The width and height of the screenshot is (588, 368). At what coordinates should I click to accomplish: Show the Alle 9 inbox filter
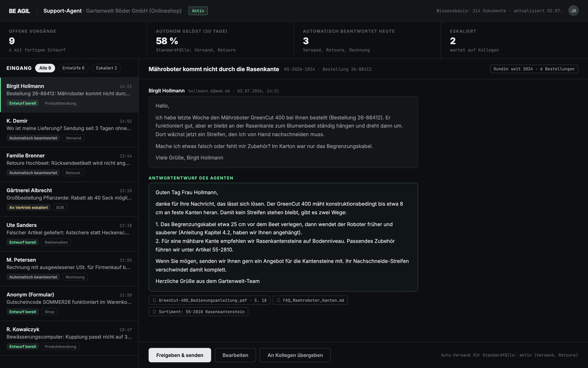(45, 68)
